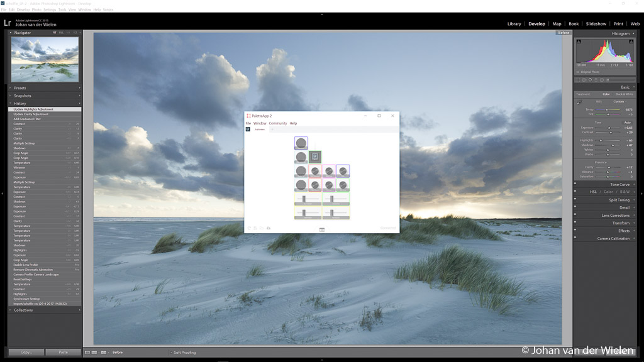This screenshot has height=362, width=644.
Task: Click the Lightroom profile icon in PaletteApp tab bar
Action: click(248, 129)
